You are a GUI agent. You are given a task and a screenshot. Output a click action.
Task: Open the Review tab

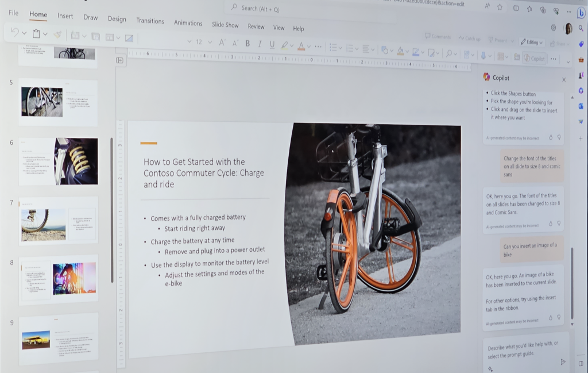click(x=256, y=26)
